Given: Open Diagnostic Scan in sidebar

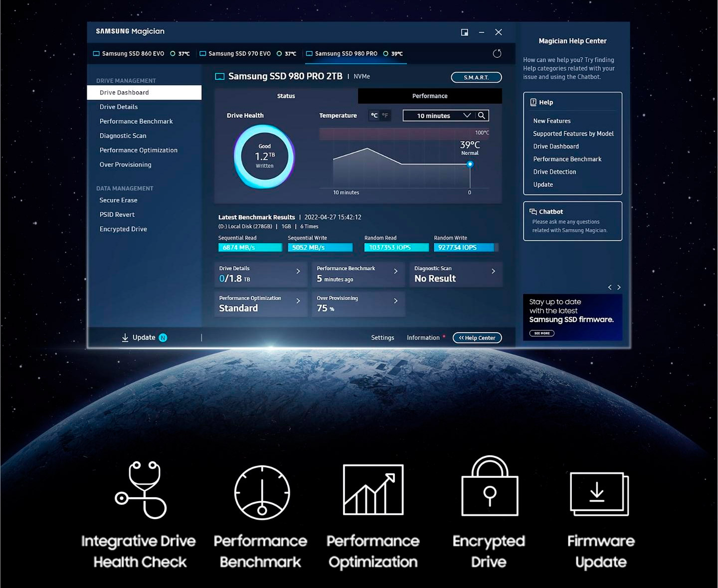Looking at the screenshot, I should pos(123,136).
